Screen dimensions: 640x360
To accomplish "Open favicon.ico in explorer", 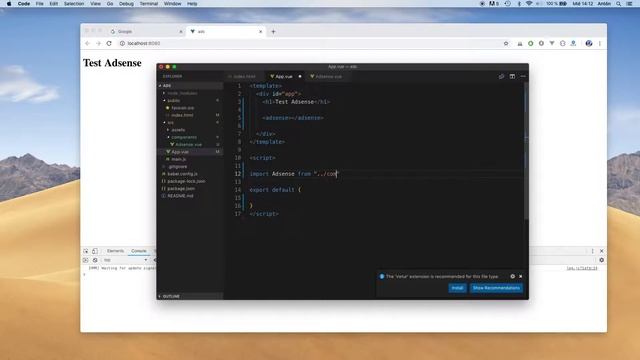I will click(190, 108).
